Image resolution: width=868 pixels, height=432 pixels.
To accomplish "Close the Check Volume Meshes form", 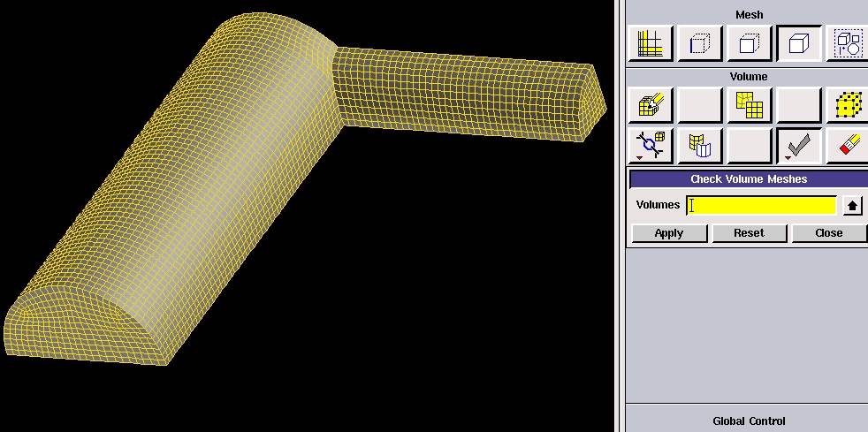I will 828,233.
